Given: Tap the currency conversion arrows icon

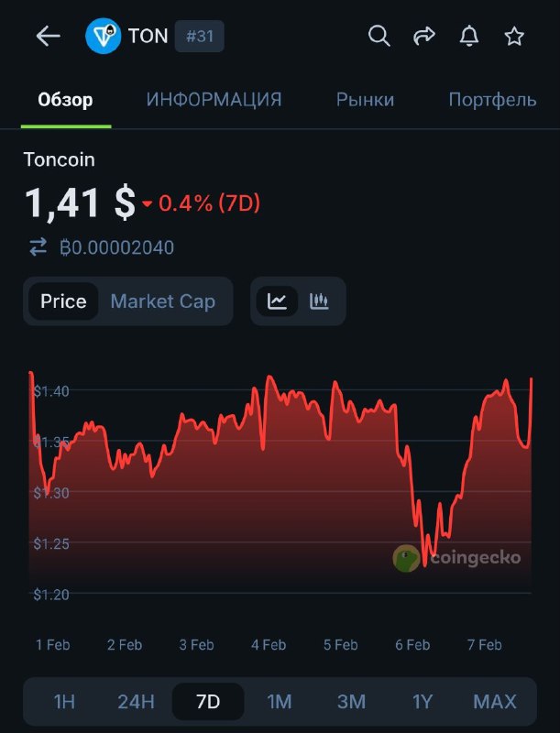Looking at the screenshot, I should (x=37, y=247).
